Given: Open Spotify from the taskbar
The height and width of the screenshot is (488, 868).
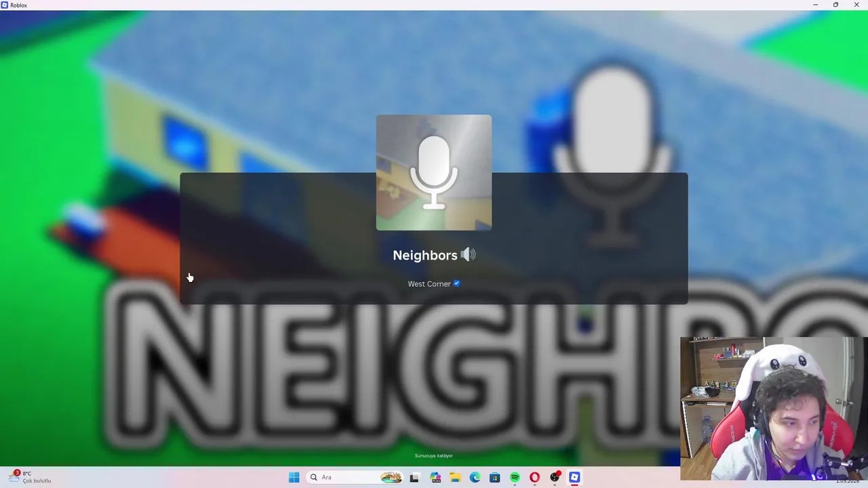Looking at the screenshot, I should click(x=515, y=477).
